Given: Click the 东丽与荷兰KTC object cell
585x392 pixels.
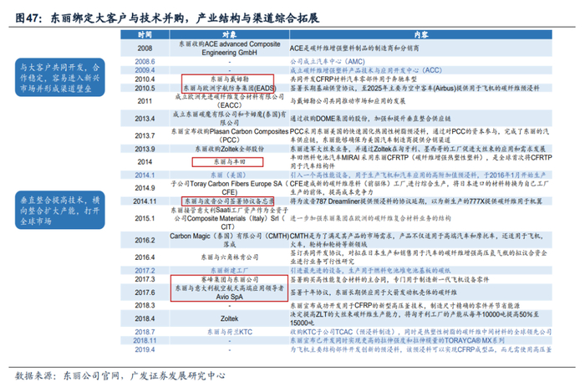Looking at the screenshot, I should [230, 332].
